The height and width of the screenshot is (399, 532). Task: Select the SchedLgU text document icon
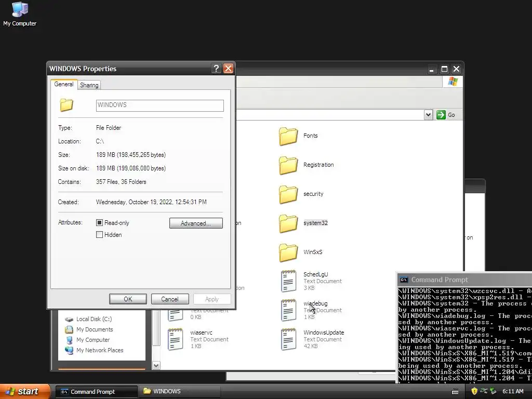288,281
